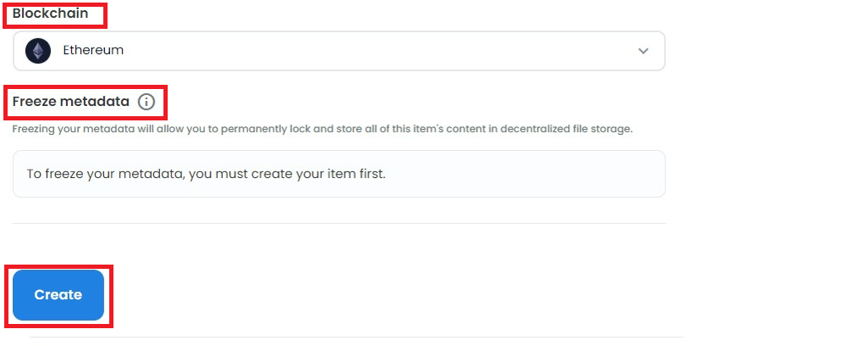The height and width of the screenshot is (346, 868).
Task: Click the blue Create button
Action: pyautogui.click(x=58, y=295)
